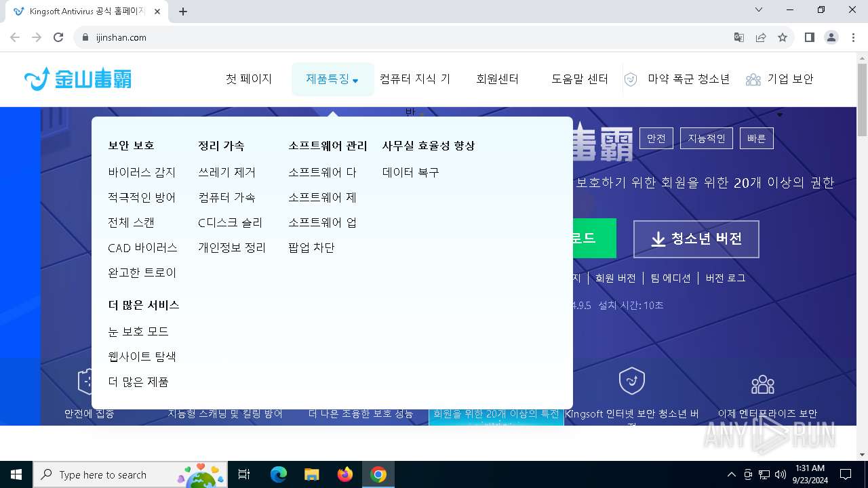Select the 이제 엔터프라이즈 보안 feature tab
This screenshot has width=868, height=488.
click(768, 413)
